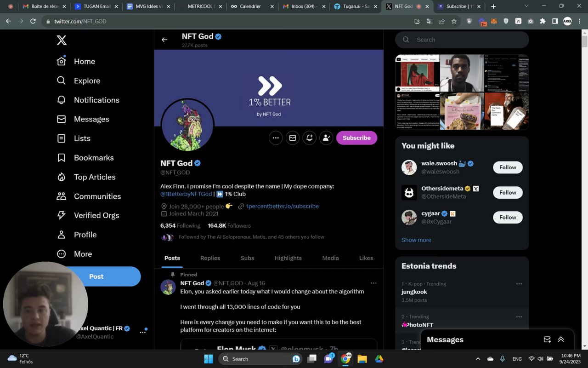Go back using the profile back arrow
Image resolution: width=588 pixels, height=368 pixels.
click(x=164, y=40)
